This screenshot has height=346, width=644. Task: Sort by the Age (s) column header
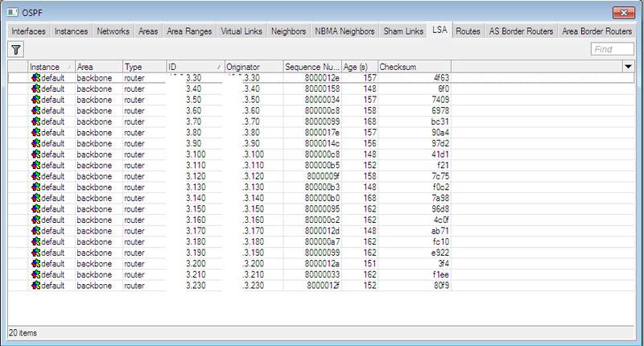tap(360, 67)
